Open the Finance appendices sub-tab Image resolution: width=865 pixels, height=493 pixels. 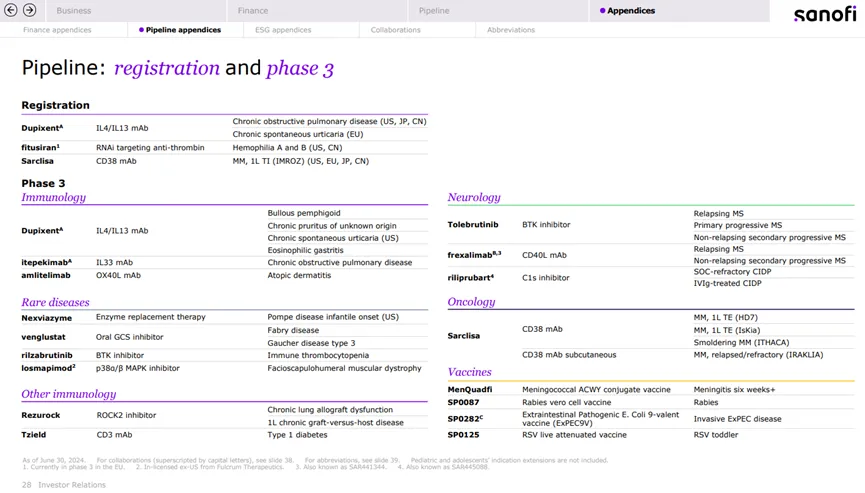tap(57, 30)
